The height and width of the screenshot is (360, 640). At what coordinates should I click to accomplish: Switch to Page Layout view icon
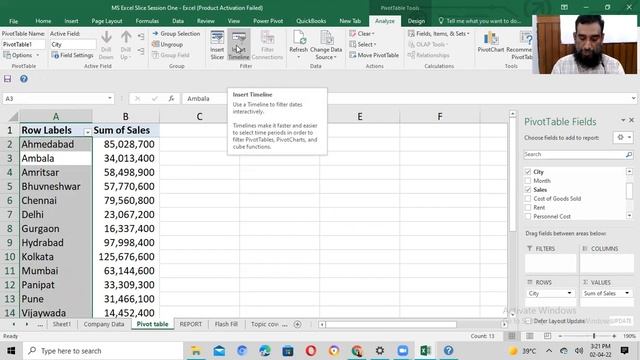click(529, 336)
